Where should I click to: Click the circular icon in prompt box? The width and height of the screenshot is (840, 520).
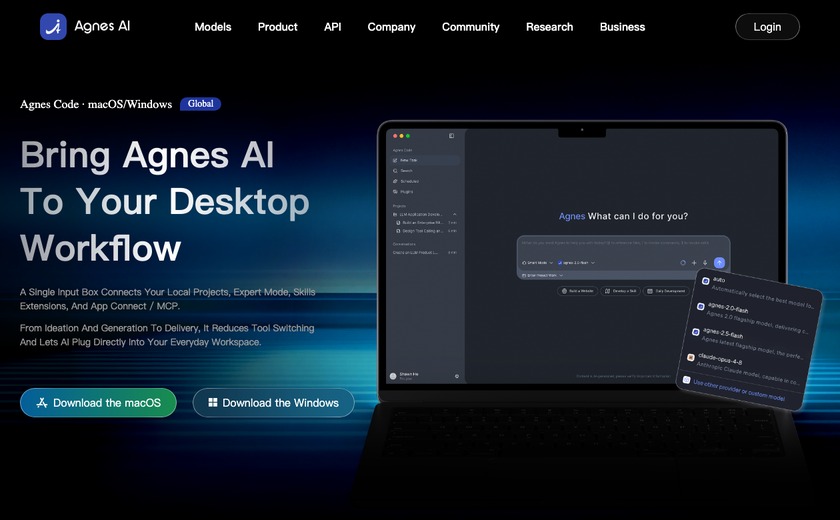coord(682,262)
